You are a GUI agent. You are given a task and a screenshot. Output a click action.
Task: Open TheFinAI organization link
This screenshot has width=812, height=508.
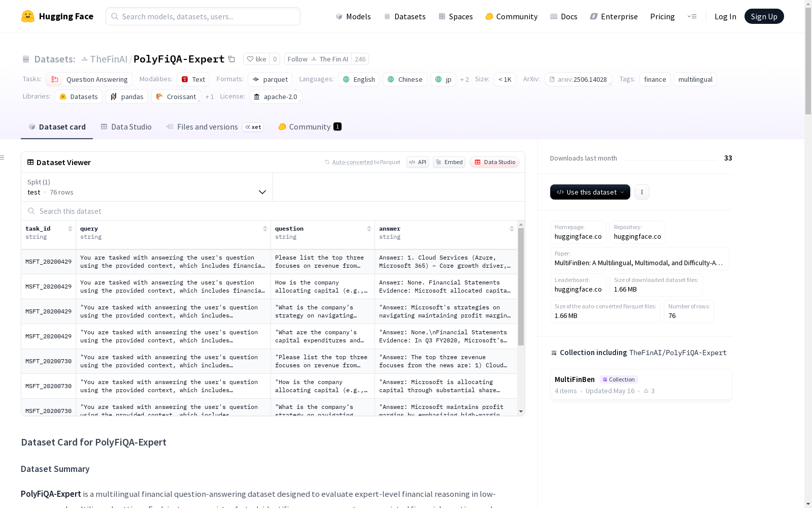109,59
